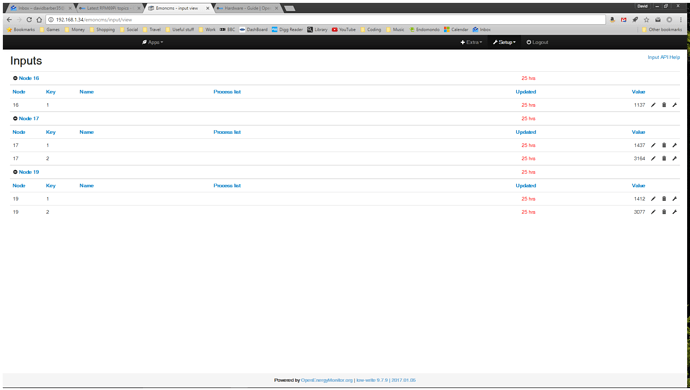Click the David profile button
The height and width of the screenshot is (390, 690).
[x=642, y=6]
